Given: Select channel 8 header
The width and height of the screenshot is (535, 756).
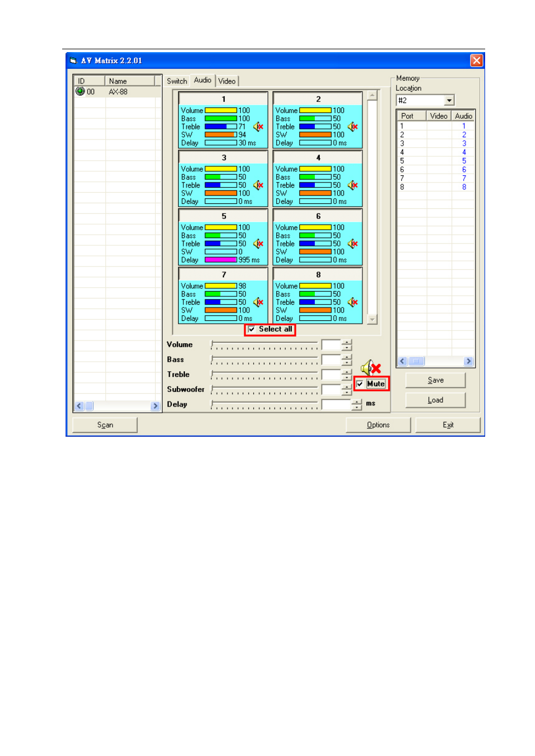Looking at the screenshot, I should 318,274.
